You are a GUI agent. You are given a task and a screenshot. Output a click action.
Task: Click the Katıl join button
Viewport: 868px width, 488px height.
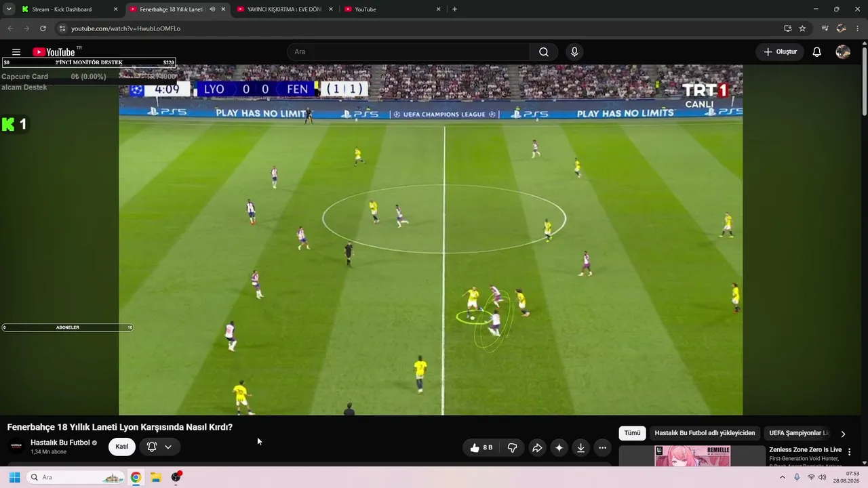pos(122,447)
